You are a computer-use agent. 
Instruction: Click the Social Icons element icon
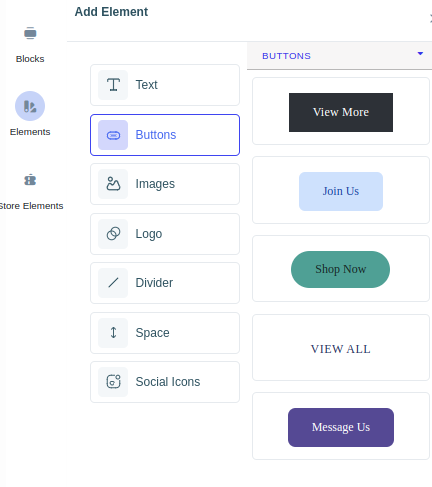point(113,382)
